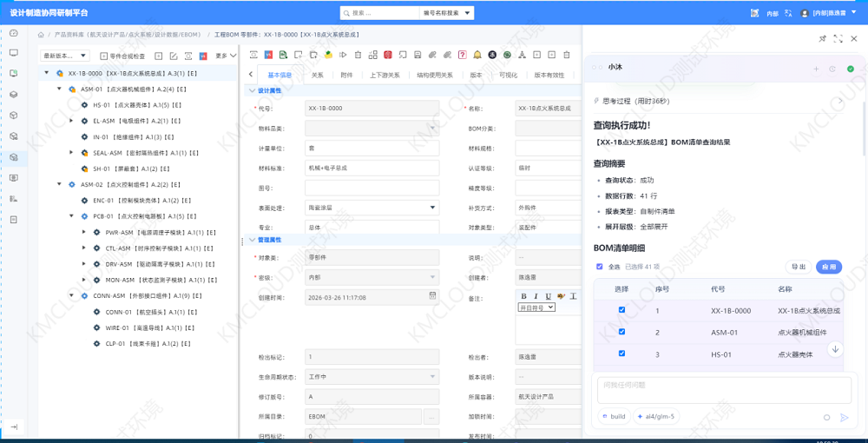Click the chat message input box

[x=724, y=390]
